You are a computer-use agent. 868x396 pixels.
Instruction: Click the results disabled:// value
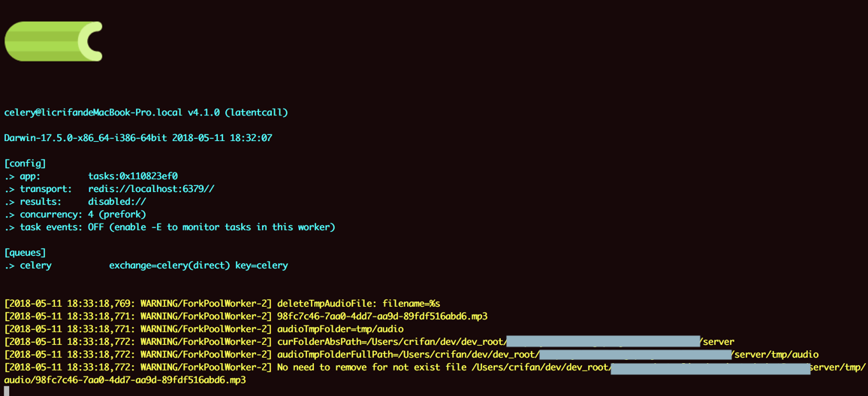coord(117,202)
